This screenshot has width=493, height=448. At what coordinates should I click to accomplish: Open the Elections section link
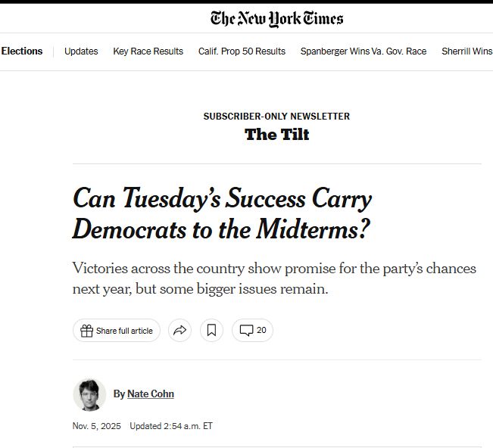click(x=22, y=51)
